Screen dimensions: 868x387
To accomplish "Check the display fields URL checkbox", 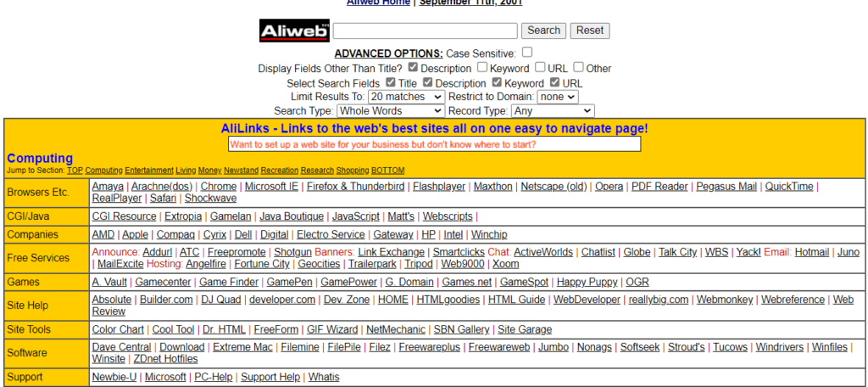I will tap(540, 68).
